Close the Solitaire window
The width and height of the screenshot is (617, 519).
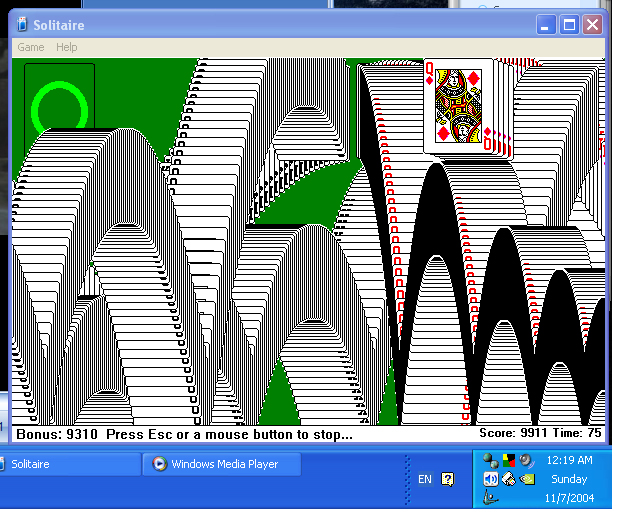point(592,25)
